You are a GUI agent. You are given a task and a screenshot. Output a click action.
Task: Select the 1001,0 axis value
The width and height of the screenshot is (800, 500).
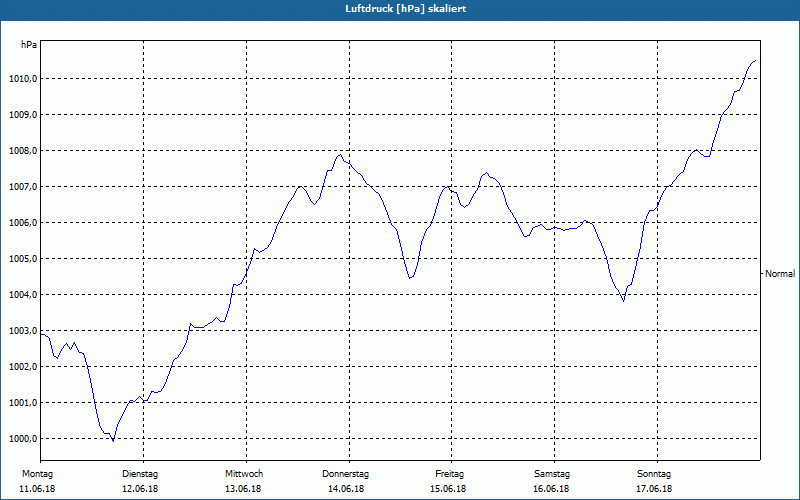point(23,403)
